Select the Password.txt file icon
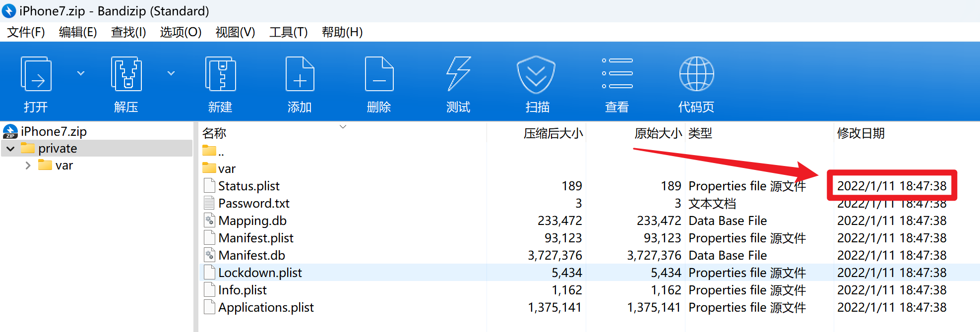This screenshot has width=980, height=332. pos(209,203)
